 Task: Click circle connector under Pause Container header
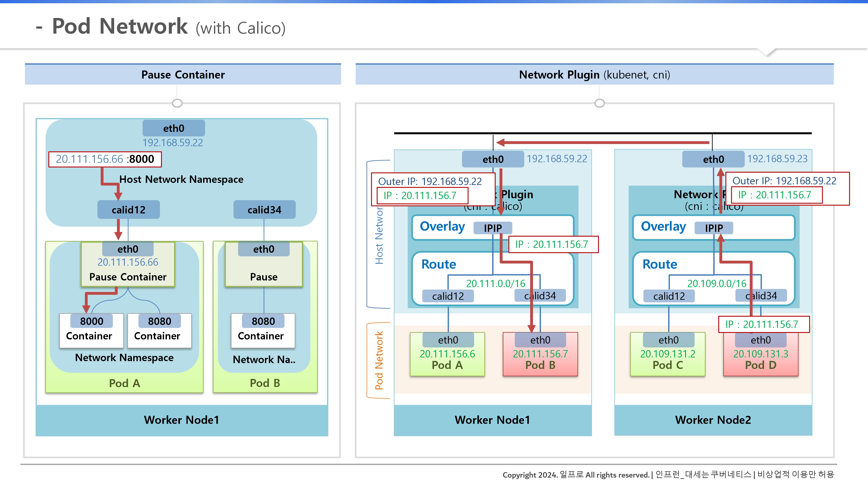pos(177,103)
